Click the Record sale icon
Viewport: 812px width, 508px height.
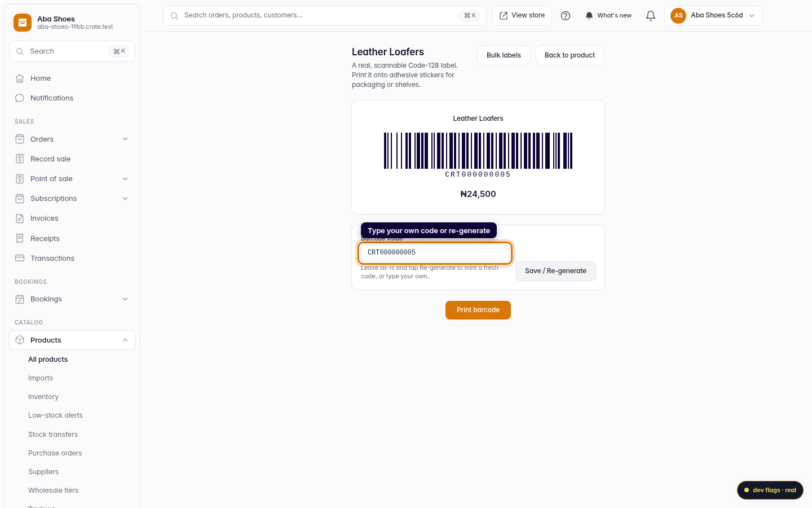coord(20,159)
